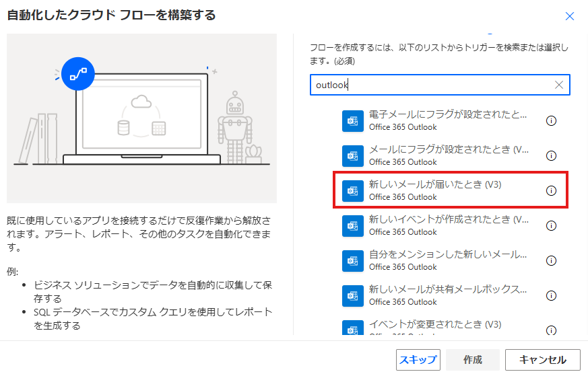Click the laptop flow illustration
Viewport: 588px width, 374px height.
click(x=141, y=118)
